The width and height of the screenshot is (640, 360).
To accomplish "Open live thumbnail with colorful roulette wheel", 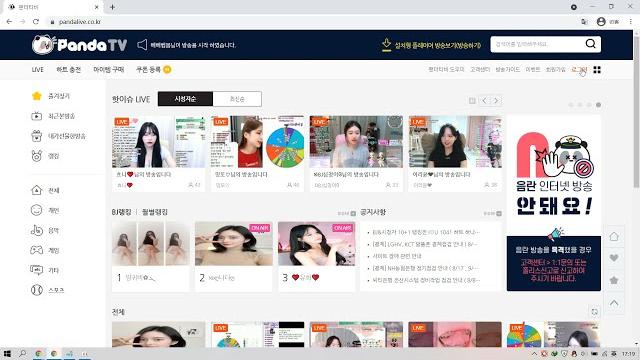I will (258, 142).
